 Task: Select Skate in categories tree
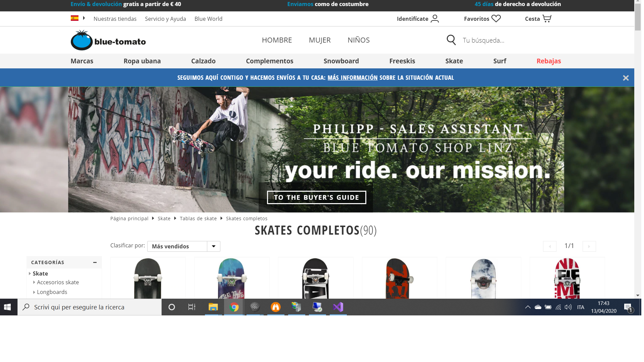40,274
